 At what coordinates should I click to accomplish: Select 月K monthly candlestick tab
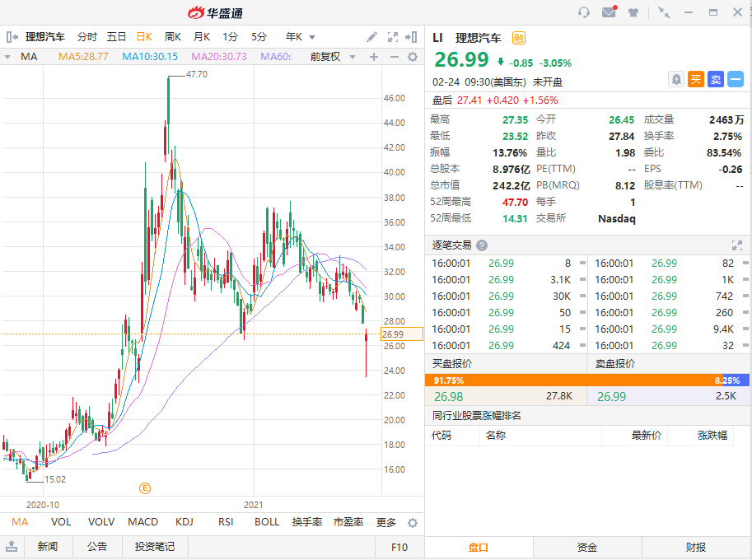(x=202, y=37)
